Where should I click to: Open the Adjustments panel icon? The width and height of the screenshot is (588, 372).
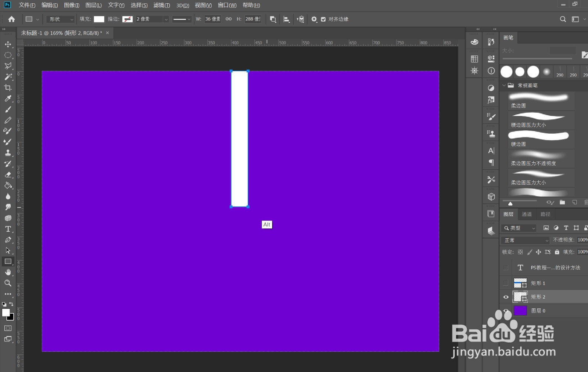pyautogui.click(x=491, y=88)
